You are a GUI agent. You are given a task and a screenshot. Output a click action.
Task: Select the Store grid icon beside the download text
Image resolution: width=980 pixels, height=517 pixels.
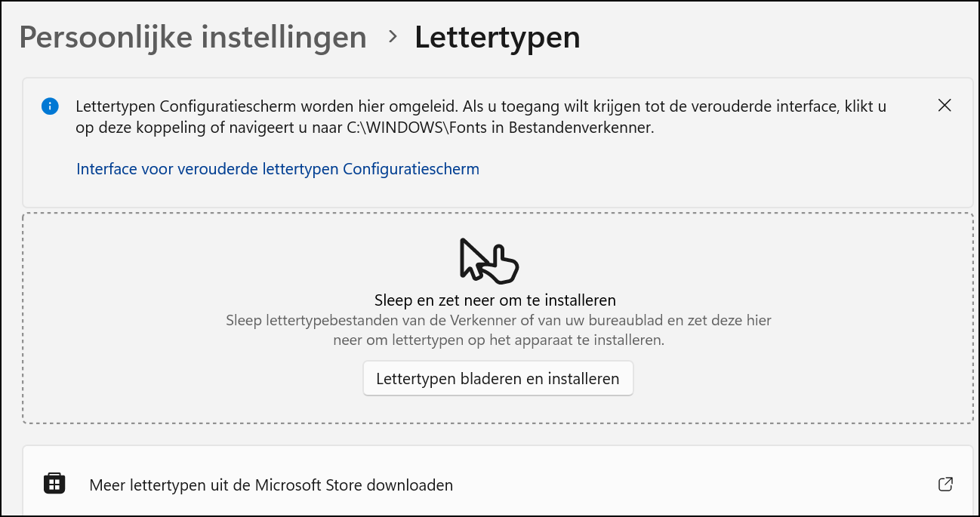coord(54,485)
